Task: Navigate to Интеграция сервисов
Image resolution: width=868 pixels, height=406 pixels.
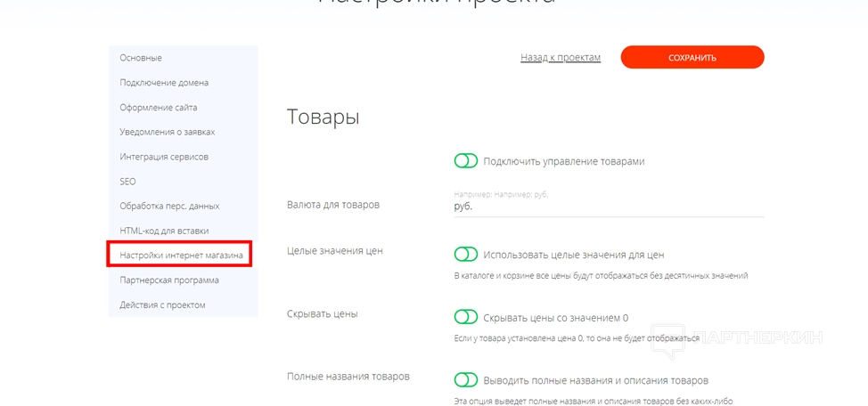Action: click(x=164, y=157)
